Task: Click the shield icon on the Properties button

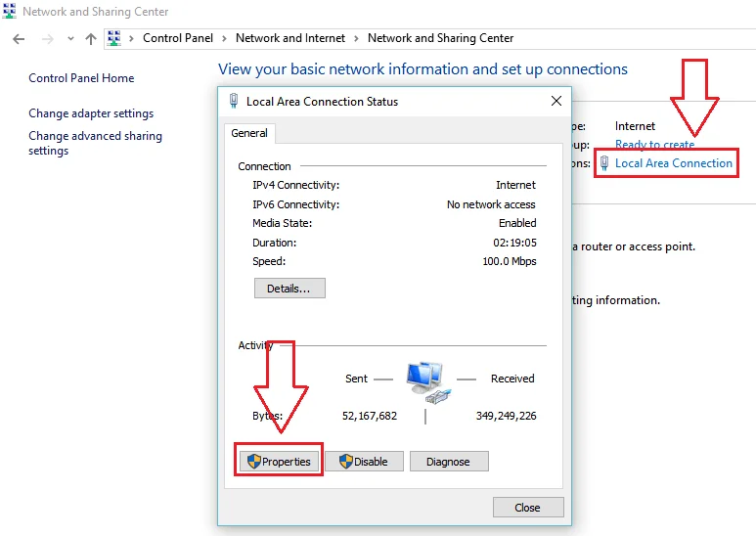Action: [253, 462]
